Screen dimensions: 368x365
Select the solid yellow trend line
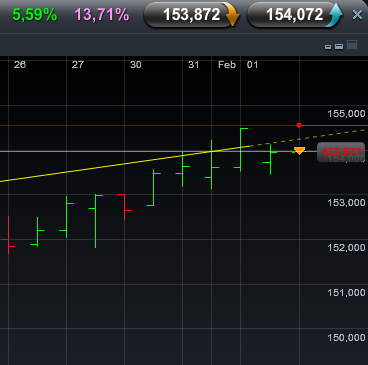point(127,163)
